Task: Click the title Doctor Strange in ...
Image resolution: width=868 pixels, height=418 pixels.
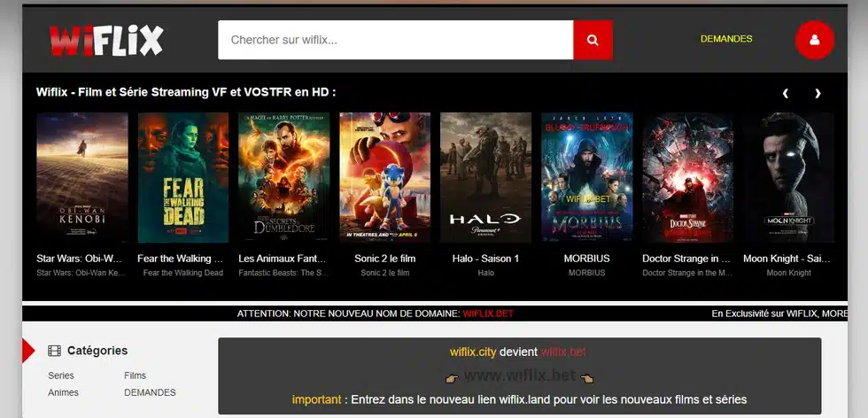Action: click(686, 259)
